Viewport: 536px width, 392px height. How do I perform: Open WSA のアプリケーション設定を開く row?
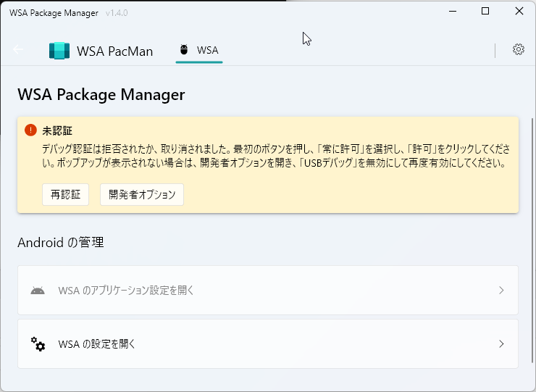pyautogui.click(x=268, y=290)
